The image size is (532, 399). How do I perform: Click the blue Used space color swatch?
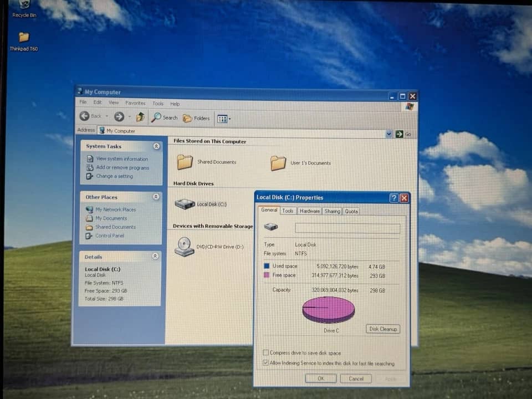pyautogui.click(x=267, y=265)
